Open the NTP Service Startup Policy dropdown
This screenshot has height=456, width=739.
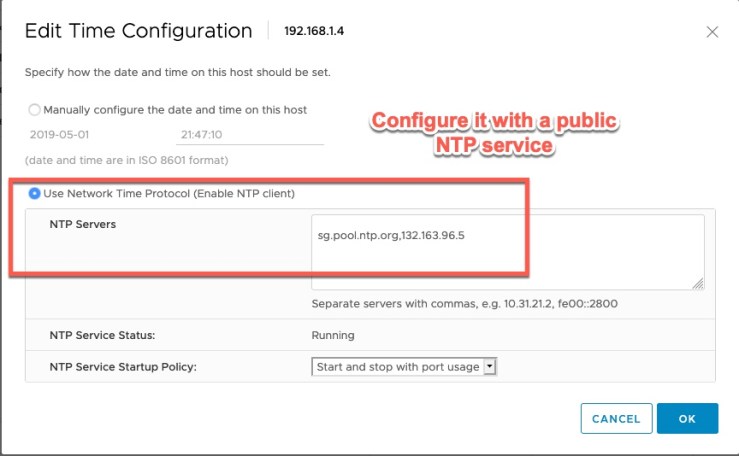(x=404, y=367)
